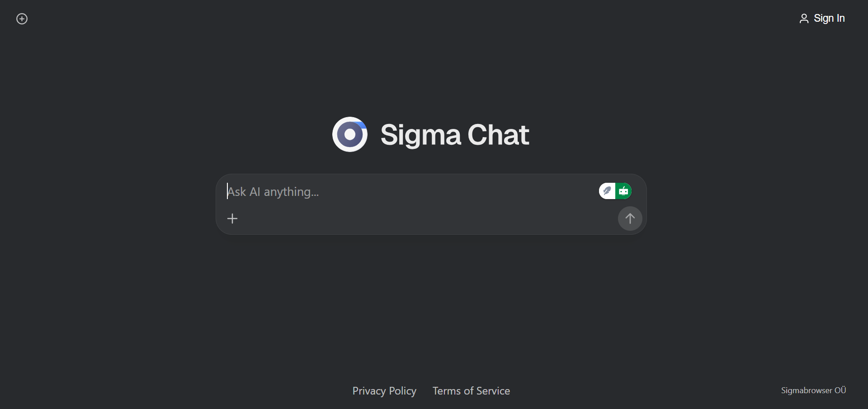
Task: Click the Sigmabrowser OÜ footer text
Action: (813, 390)
